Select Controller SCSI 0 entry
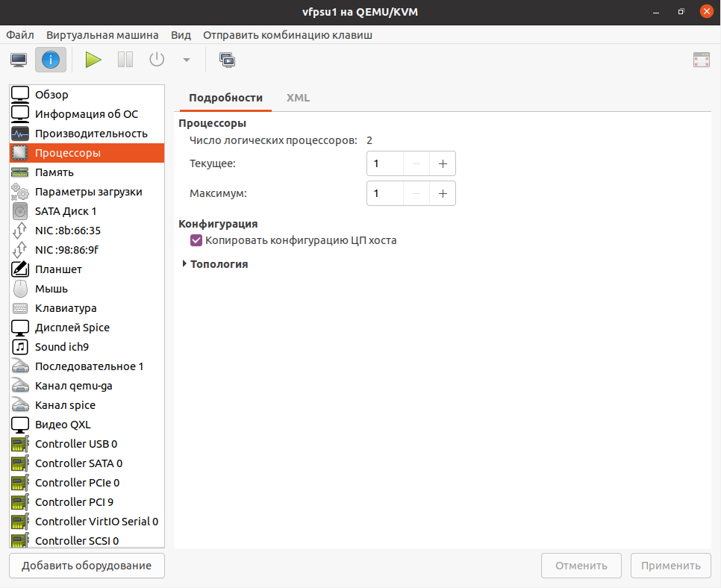Screen dimensions: 721x588 (x=87, y=539)
